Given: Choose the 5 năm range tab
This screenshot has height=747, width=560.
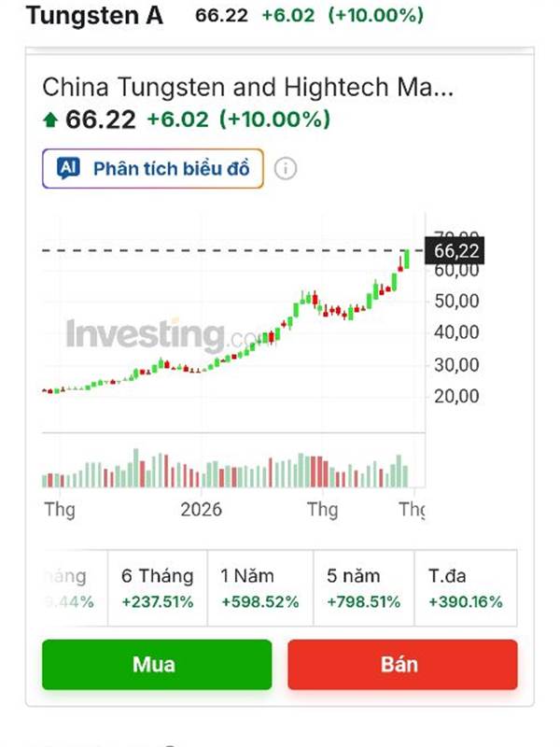Looking at the screenshot, I should tap(363, 588).
